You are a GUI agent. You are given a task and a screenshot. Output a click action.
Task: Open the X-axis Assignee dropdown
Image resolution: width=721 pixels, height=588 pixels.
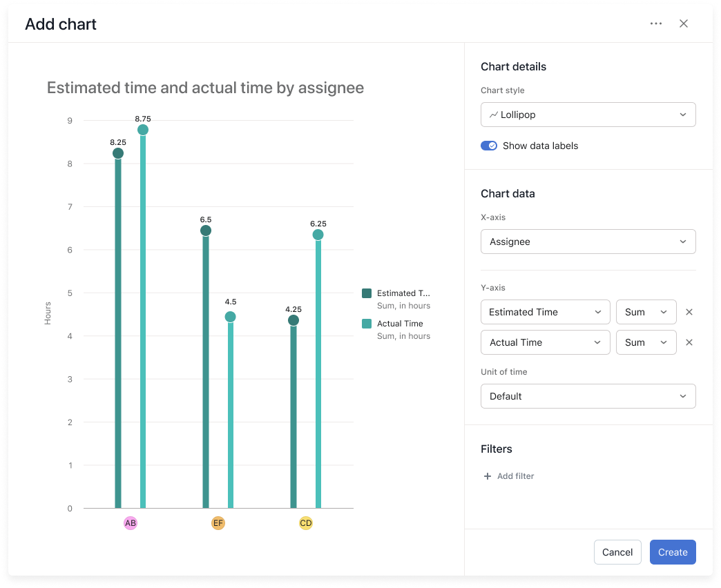tap(588, 242)
